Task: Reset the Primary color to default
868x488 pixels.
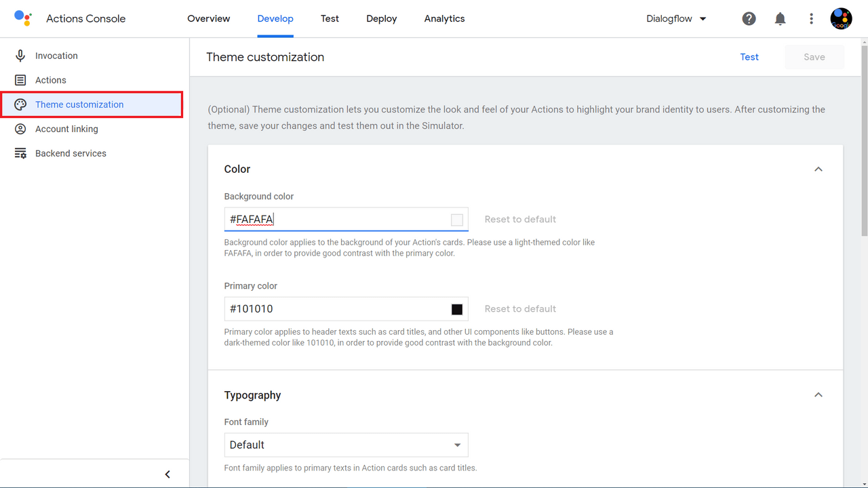Action: coord(520,308)
